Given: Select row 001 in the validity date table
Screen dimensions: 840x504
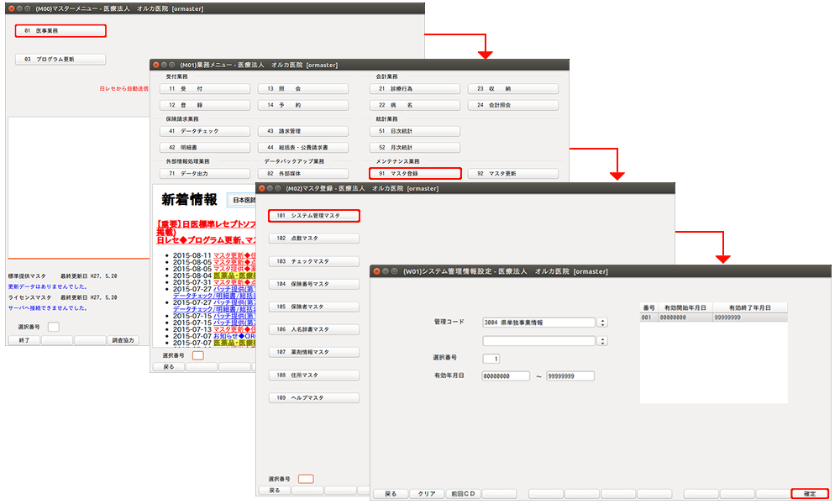Looking at the screenshot, I should point(713,318).
